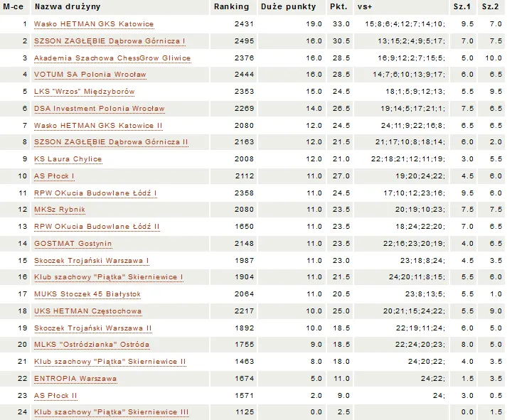Click SZSON ZAGŁĘBIE Dąbrowa Górnicza I link
The image size is (507, 420).
110,41
